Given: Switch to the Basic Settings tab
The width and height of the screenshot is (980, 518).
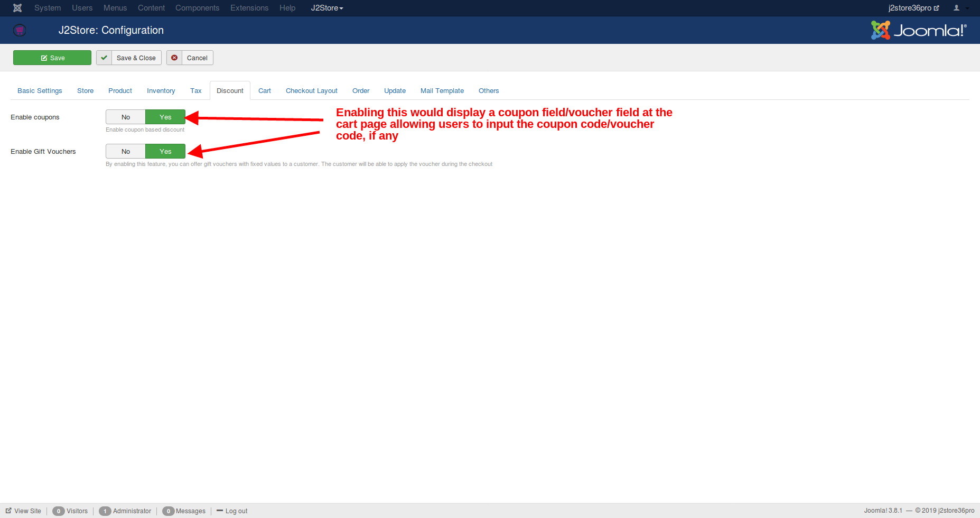Looking at the screenshot, I should tap(40, 91).
